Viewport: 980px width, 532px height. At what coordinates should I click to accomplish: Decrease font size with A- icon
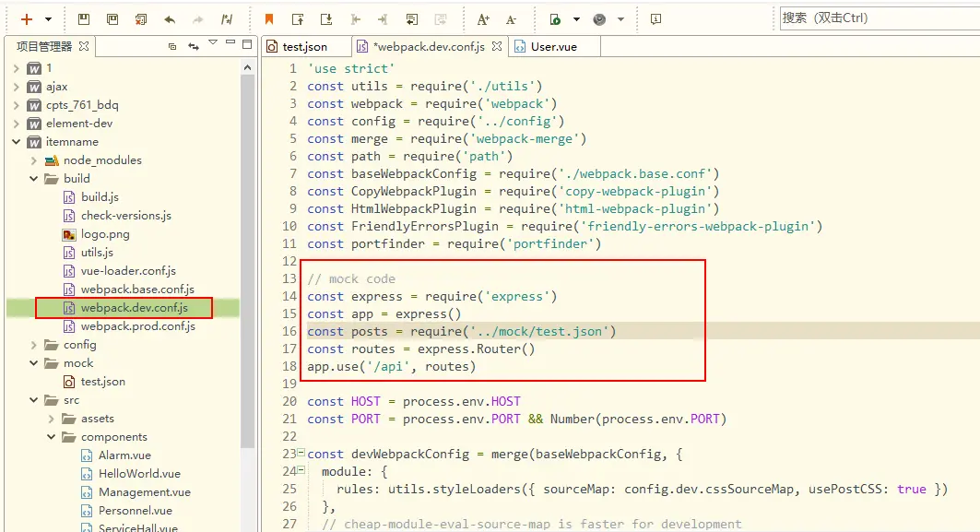(512, 19)
